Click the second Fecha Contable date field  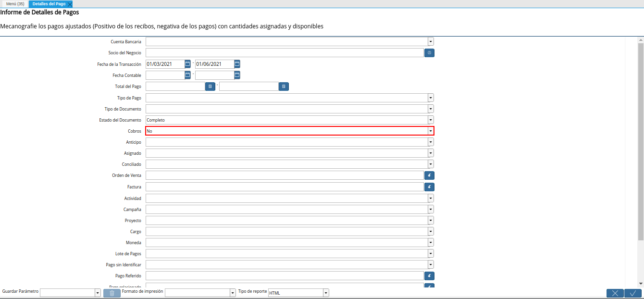tap(214, 75)
